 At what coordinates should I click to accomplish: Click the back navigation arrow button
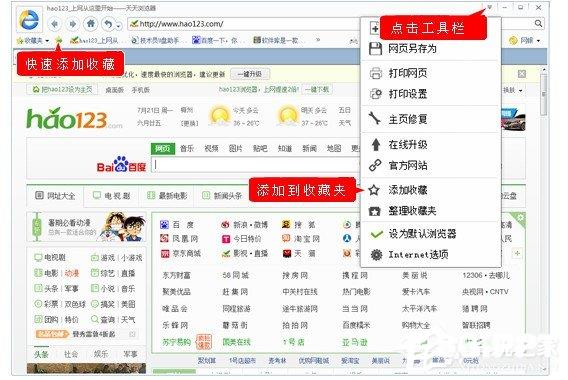pyautogui.click(x=55, y=24)
